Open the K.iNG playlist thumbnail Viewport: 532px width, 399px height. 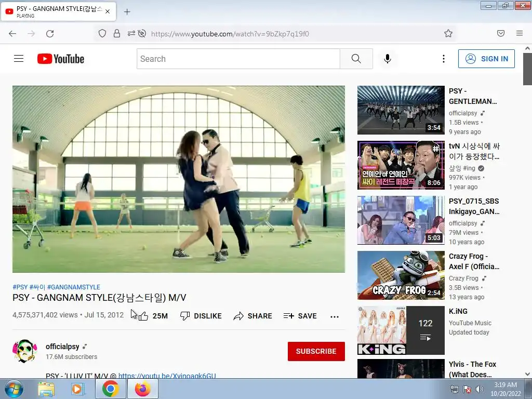coord(401,330)
